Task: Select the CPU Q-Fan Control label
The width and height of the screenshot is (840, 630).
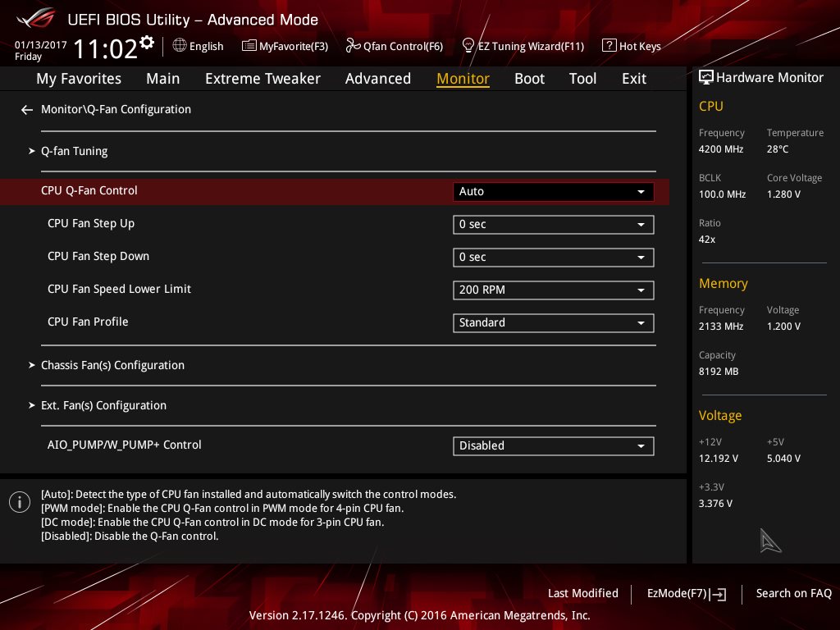Action: pyautogui.click(x=89, y=190)
